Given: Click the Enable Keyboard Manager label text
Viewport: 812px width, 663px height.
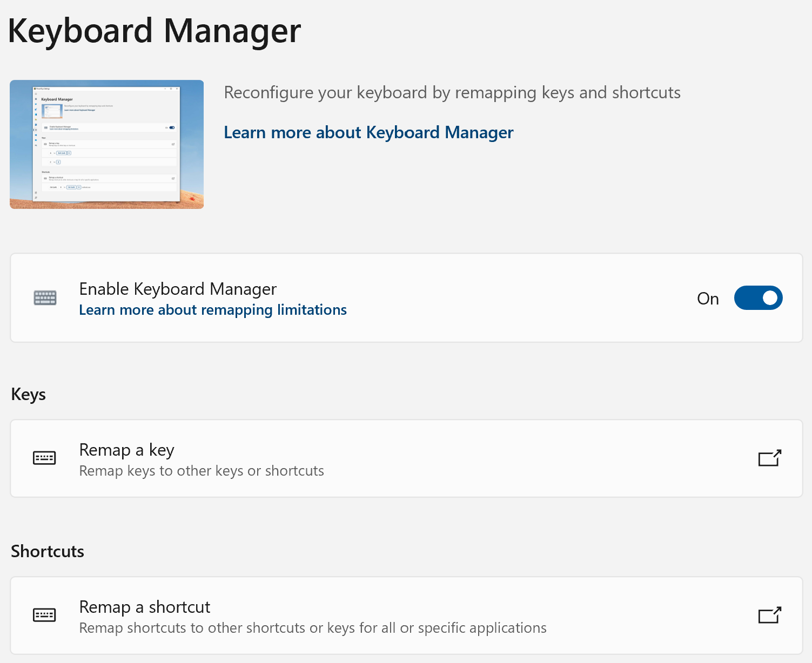Looking at the screenshot, I should pos(178,289).
